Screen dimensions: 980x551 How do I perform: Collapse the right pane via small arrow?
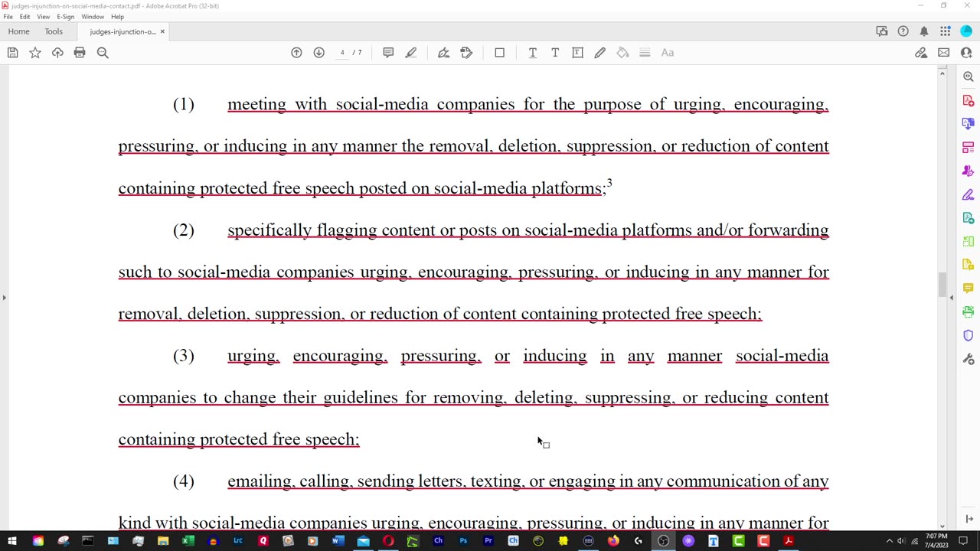coord(952,297)
